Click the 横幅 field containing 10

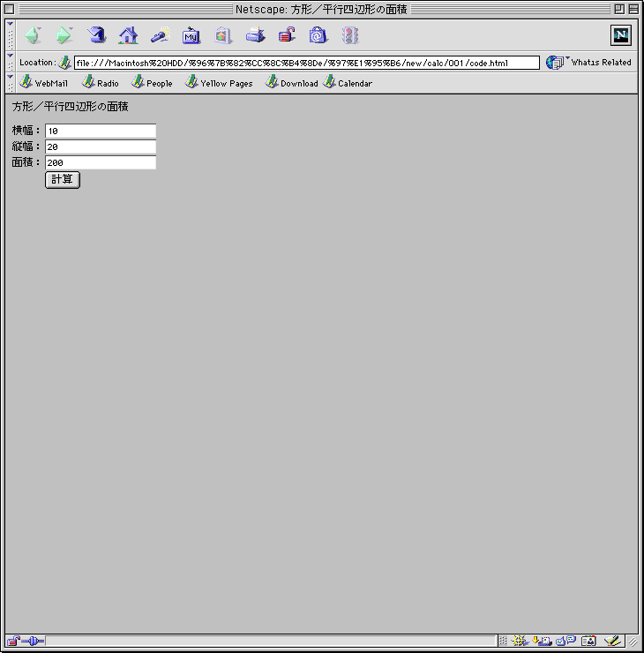pos(101,131)
